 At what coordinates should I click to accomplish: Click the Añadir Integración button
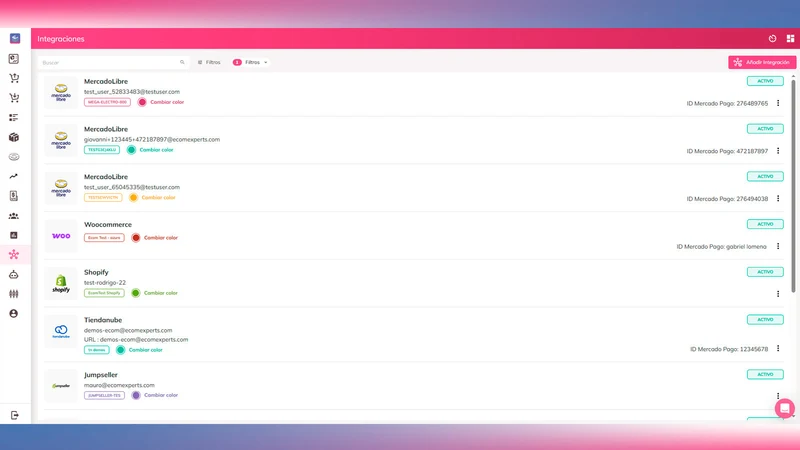(762, 62)
